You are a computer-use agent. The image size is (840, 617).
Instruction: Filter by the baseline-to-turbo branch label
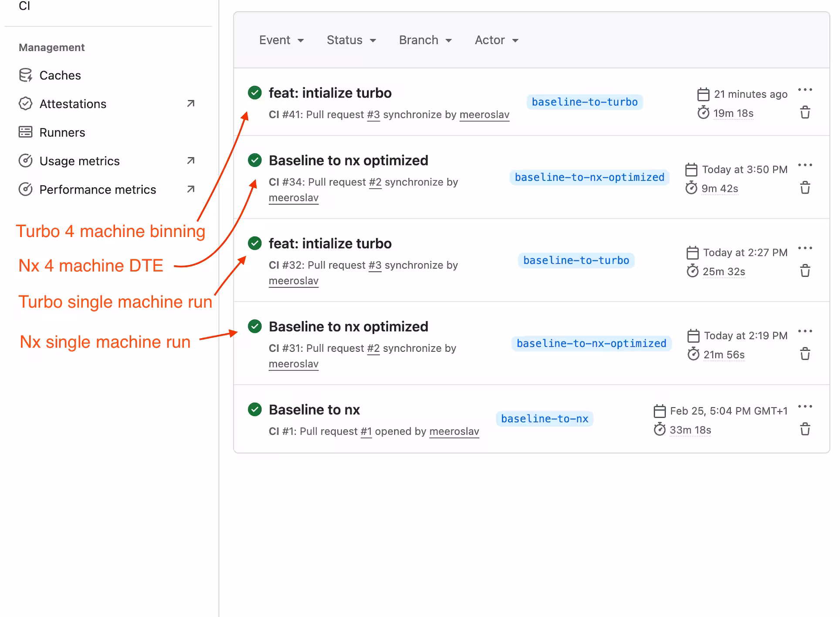pos(585,102)
